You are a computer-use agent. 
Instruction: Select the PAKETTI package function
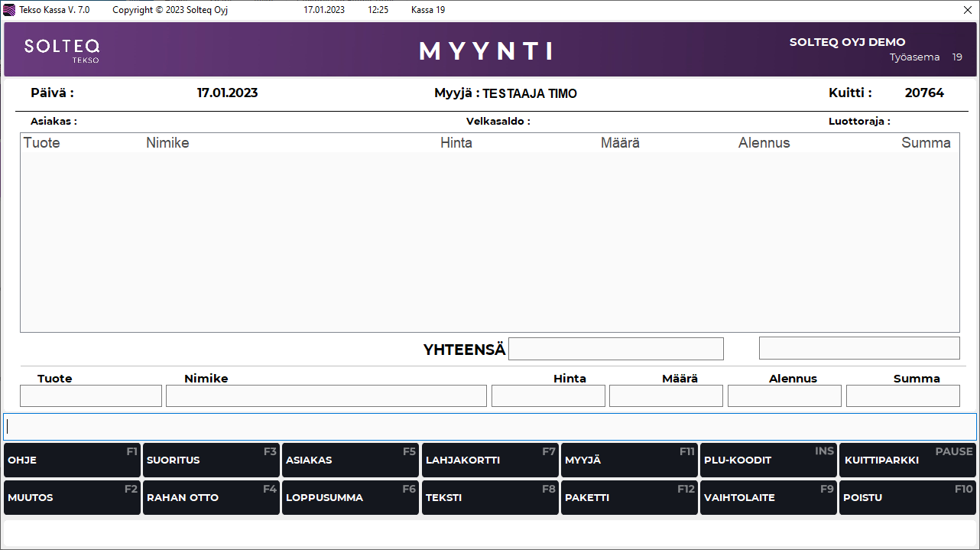[629, 497]
